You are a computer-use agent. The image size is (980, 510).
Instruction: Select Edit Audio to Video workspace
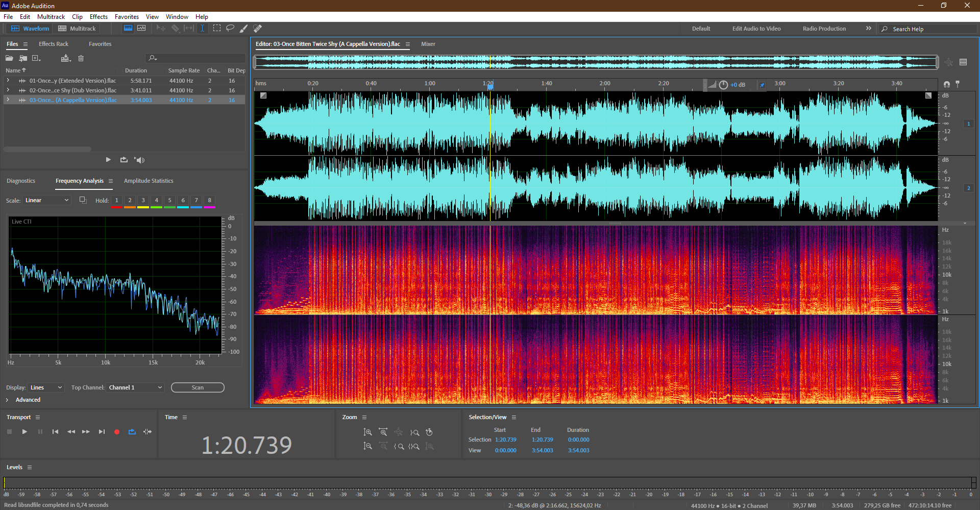tap(756, 29)
